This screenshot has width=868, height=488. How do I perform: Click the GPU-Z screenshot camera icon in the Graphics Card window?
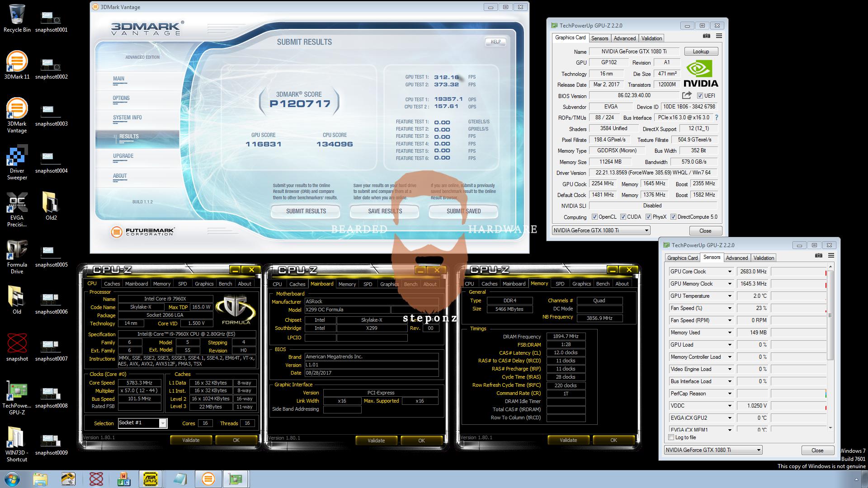click(707, 36)
